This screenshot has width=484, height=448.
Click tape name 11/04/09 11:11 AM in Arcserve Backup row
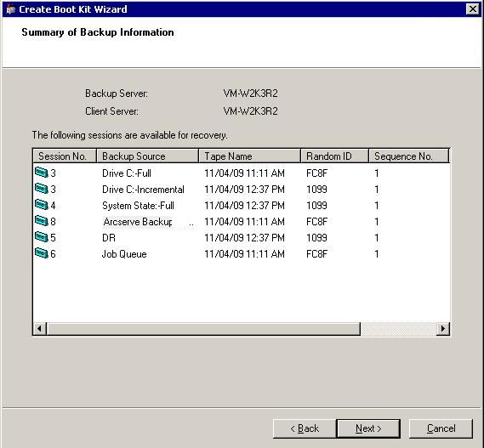point(244,222)
